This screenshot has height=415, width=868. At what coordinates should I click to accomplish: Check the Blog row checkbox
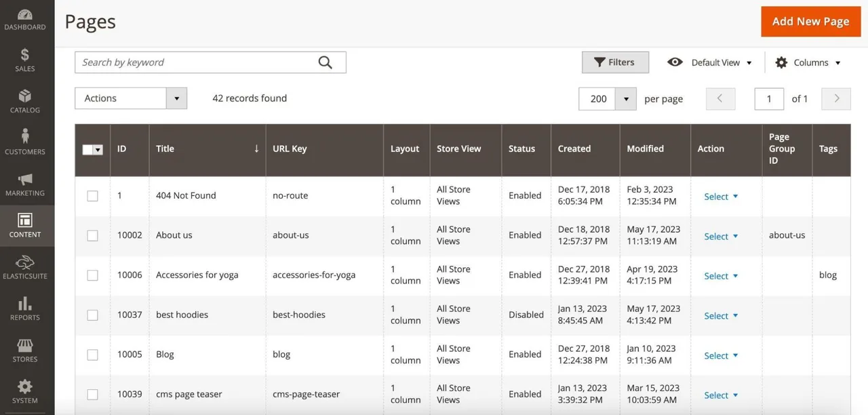click(x=92, y=355)
